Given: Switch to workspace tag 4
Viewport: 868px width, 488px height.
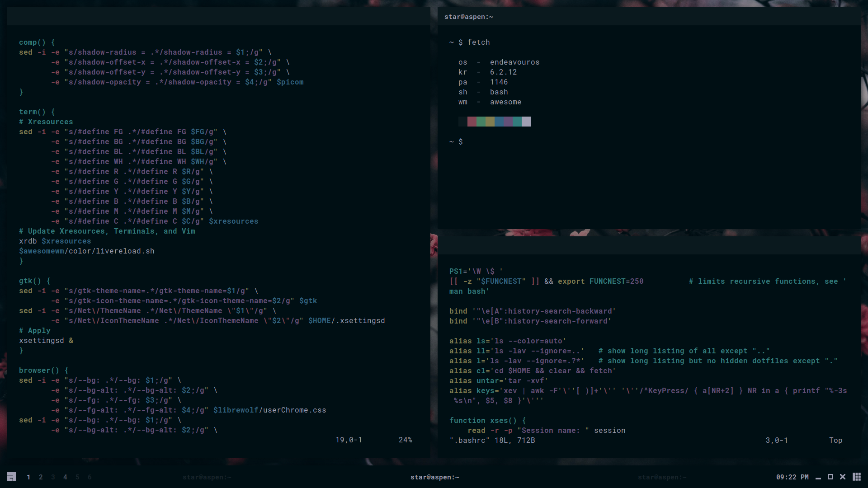Looking at the screenshot, I should click(x=65, y=477).
